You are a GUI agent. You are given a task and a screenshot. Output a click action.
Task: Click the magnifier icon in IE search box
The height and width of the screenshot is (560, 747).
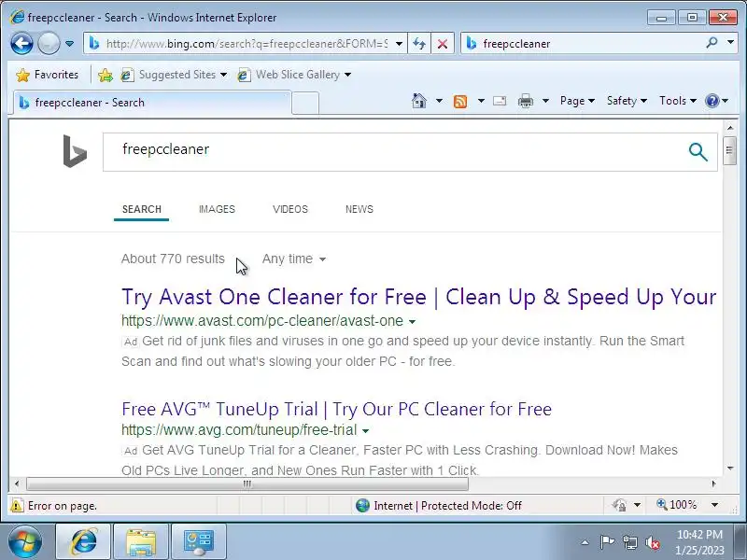pos(712,43)
